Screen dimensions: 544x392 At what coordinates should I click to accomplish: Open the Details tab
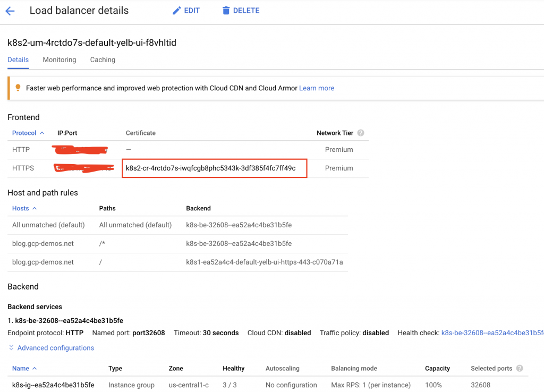coord(18,59)
